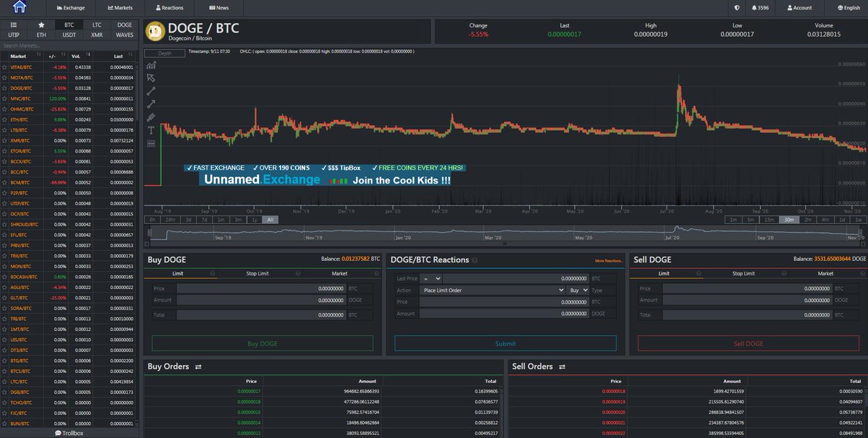The width and height of the screenshot is (868, 438).
Task: Show the market list view icon
Action: [x=14, y=24]
